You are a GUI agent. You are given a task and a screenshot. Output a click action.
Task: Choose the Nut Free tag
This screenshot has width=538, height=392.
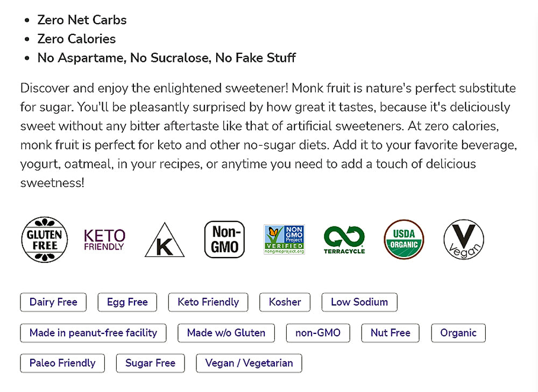[x=391, y=333]
